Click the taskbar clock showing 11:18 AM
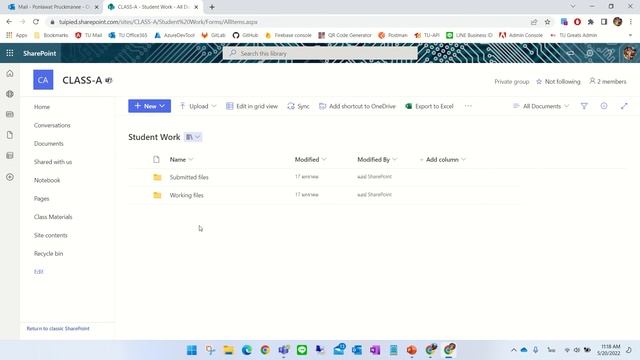This screenshot has width=640, height=360. [x=609, y=350]
